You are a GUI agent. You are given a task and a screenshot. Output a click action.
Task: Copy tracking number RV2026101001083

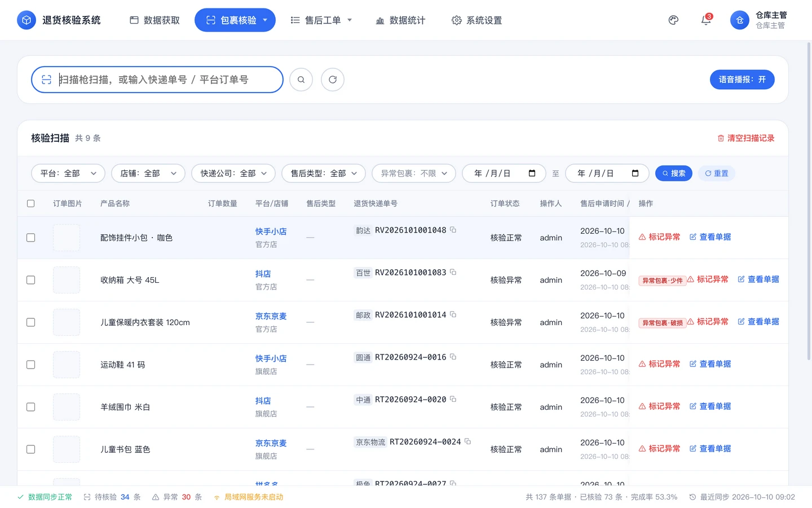coord(453,272)
